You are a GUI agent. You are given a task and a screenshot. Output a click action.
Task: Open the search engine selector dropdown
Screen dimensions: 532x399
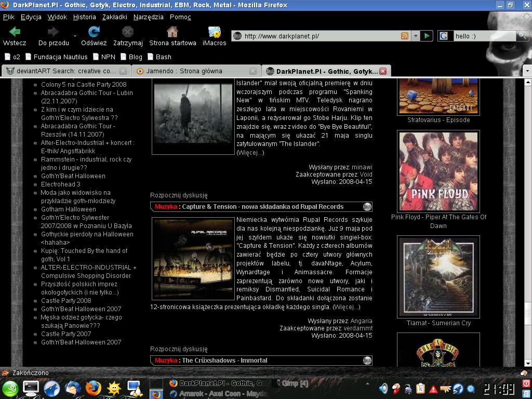click(x=443, y=36)
